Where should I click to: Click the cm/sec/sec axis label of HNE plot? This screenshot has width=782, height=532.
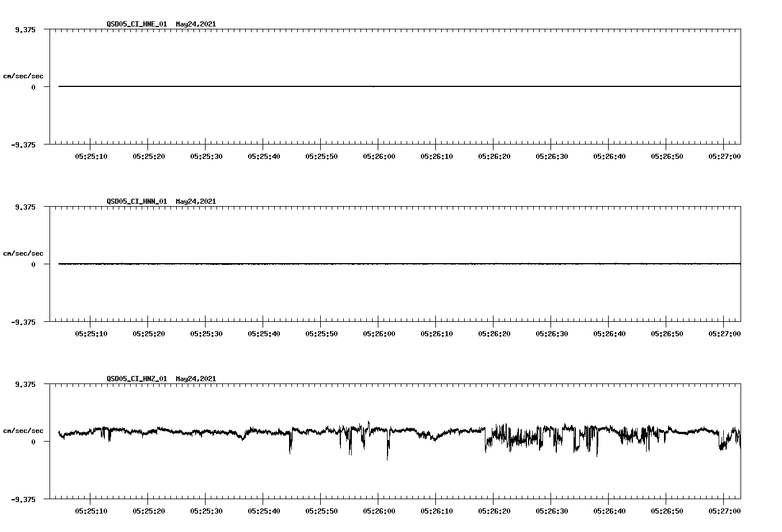click(24, 75)
